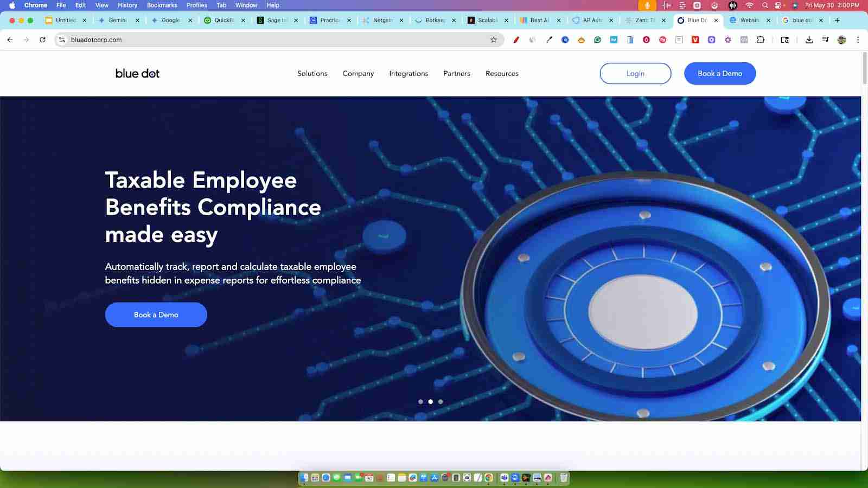Open the Chrome extensions puzzle icon
This screenshot has width=868, height=488.
click(761, 40)
